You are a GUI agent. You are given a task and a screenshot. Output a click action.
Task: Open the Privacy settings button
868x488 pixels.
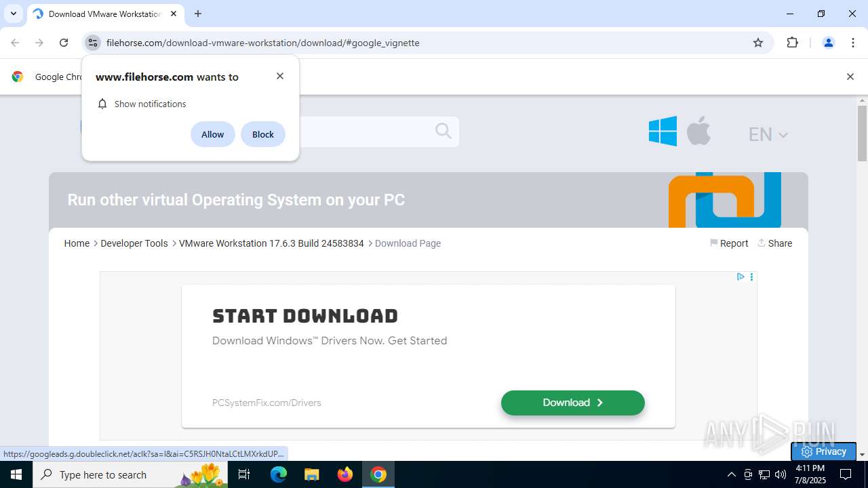823,451
